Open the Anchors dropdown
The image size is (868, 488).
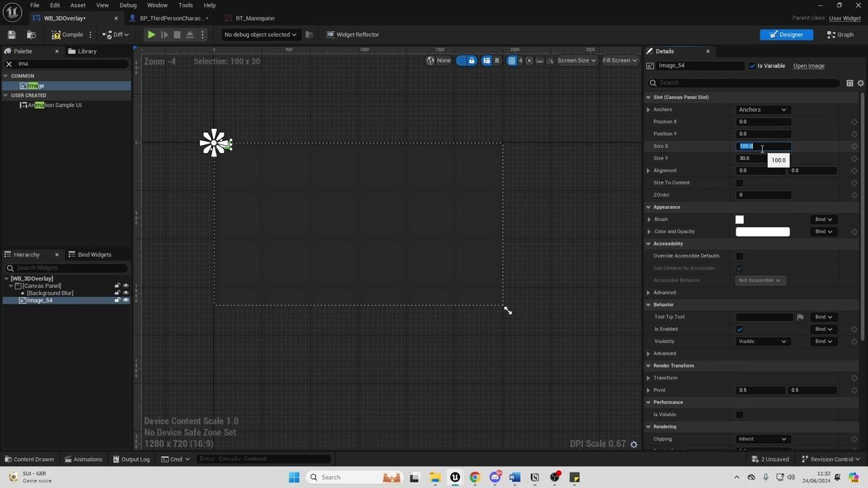click(763, 110)
